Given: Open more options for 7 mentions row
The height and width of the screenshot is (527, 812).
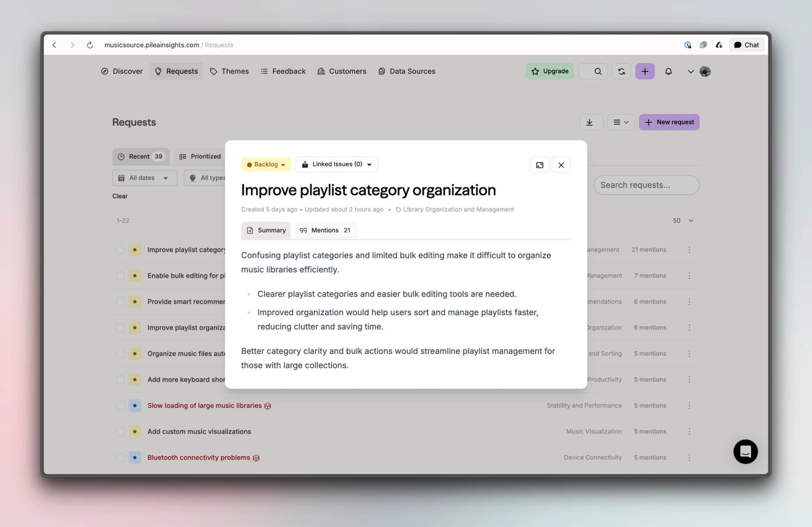Looking at the screenshot, I should click(689, 276).
